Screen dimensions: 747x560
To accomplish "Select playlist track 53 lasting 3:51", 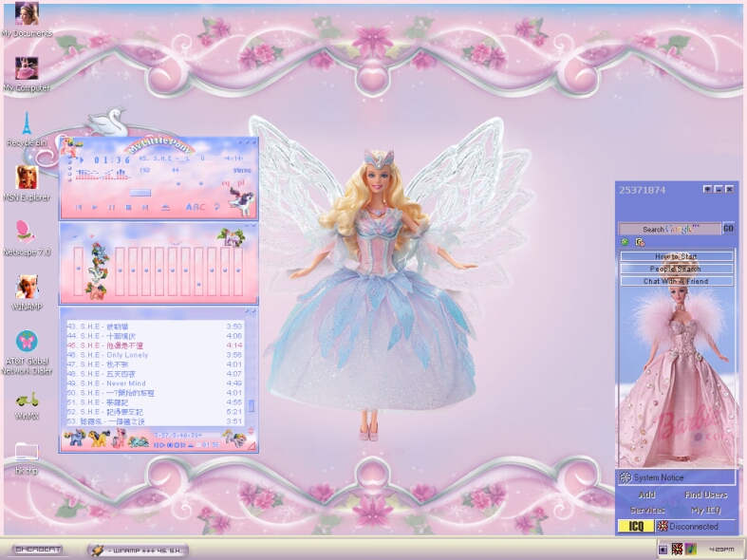I will 155,421.
